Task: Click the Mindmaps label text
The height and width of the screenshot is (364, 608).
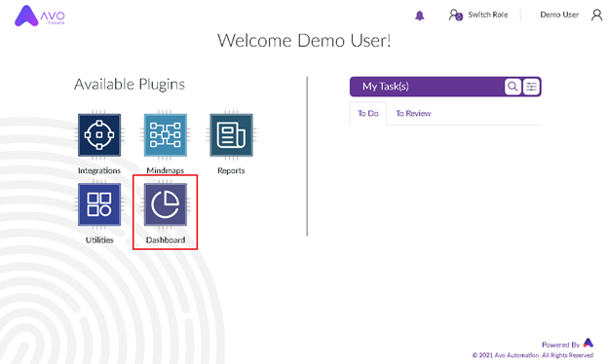Action: pyautogui.click(x=166, y=170)
